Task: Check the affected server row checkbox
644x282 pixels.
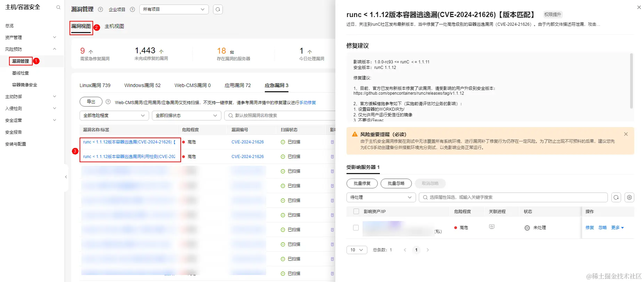Action: pos(356,228)
